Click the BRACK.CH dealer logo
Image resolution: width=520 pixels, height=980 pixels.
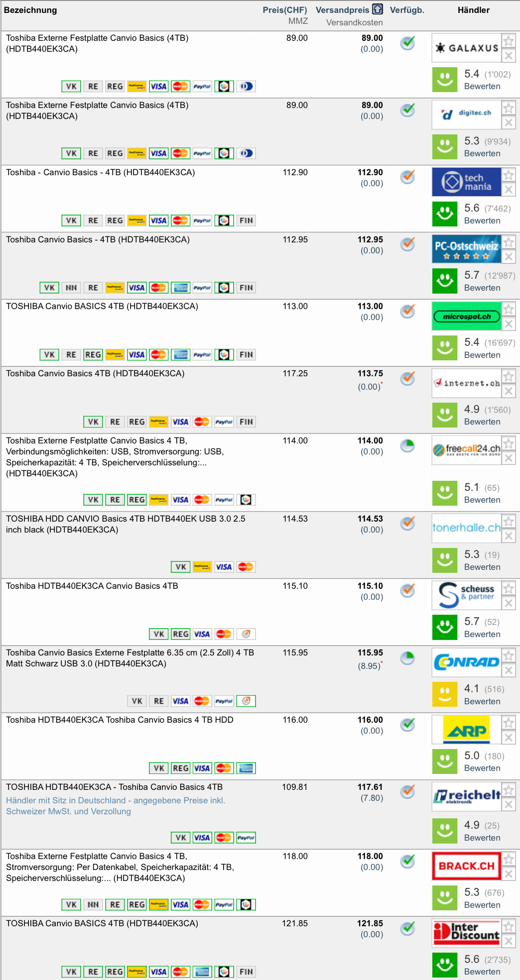click(466, 866)
